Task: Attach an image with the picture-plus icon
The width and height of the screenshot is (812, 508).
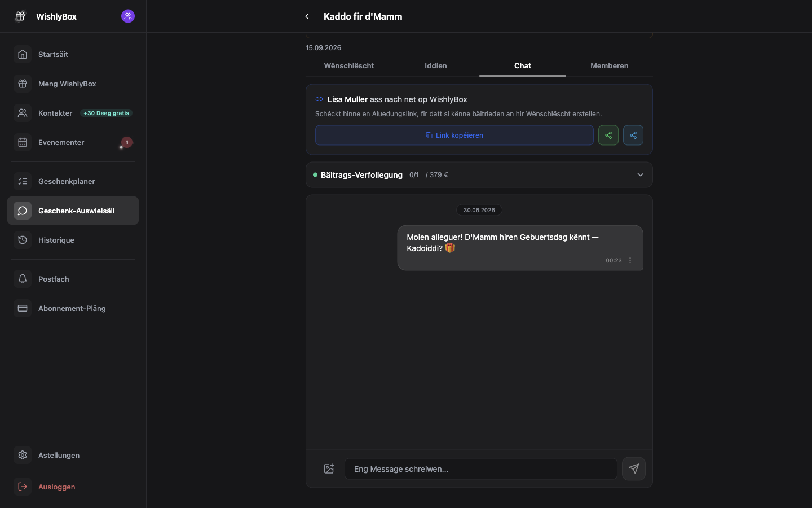Action: (x=329, y=468)
